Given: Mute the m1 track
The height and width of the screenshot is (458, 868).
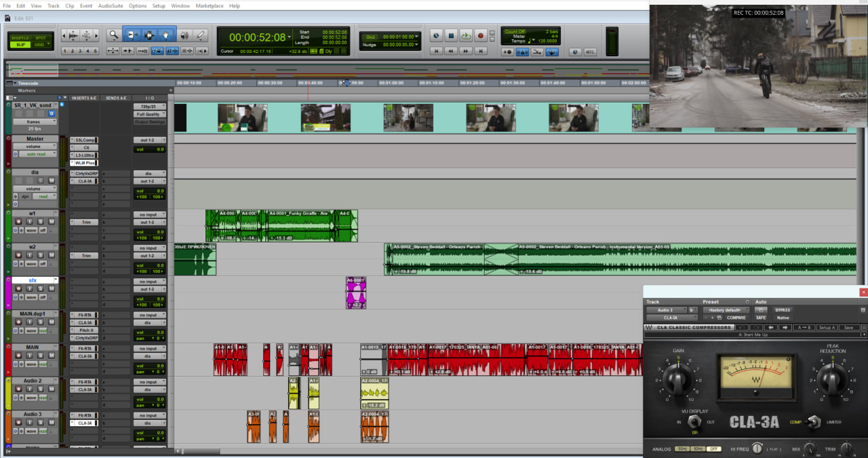Looking at the screenshot, I should pos(52,221).
